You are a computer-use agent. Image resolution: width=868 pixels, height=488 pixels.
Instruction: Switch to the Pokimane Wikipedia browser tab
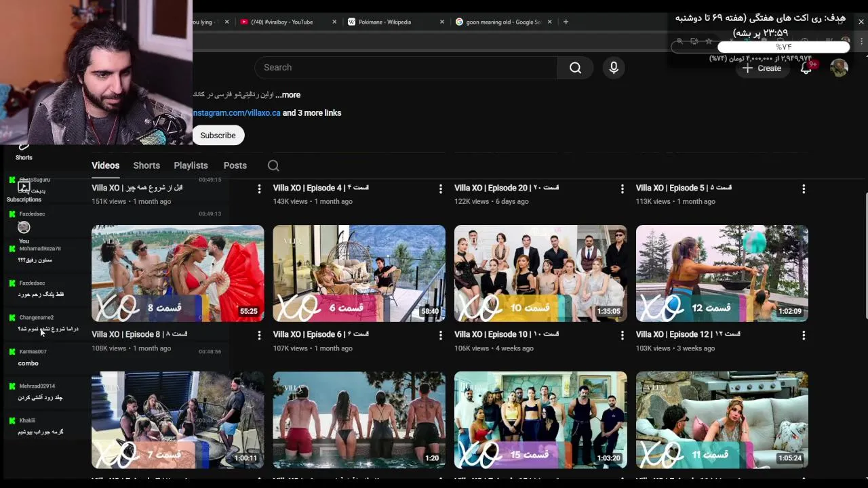pos(384,22)
